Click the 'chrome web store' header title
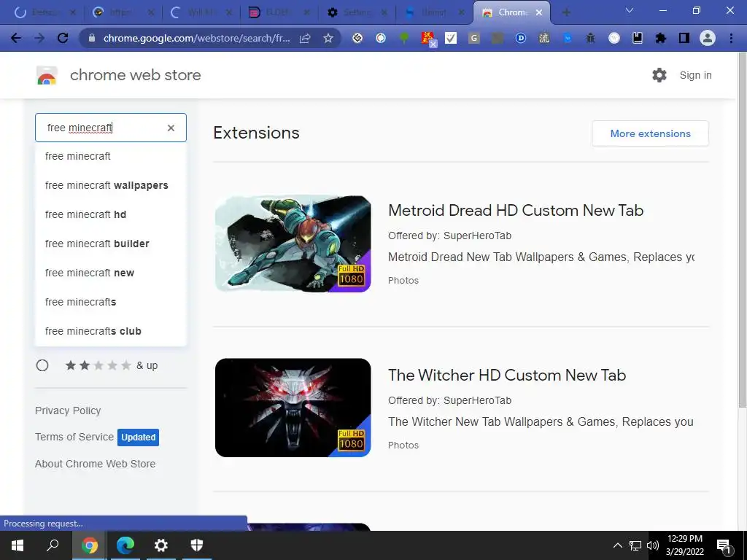Viewport: 747px width, 560px height. click(x=135, y=75)
